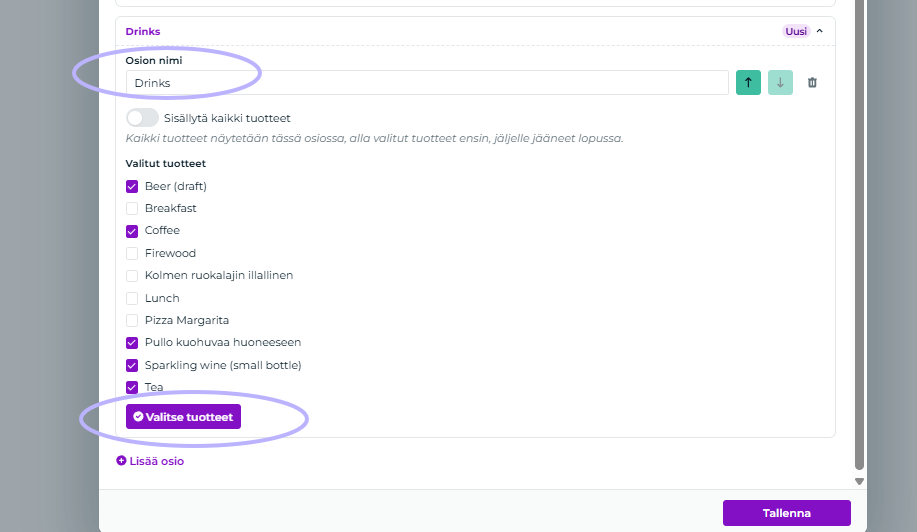The image size is (917, 532).
Task: Click the Valitse tuotteet button
Action: (x=183, y=417)
